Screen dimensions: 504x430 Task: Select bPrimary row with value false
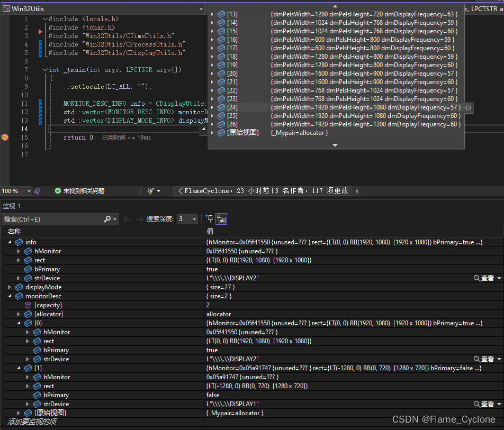click(x=254, y=395)
